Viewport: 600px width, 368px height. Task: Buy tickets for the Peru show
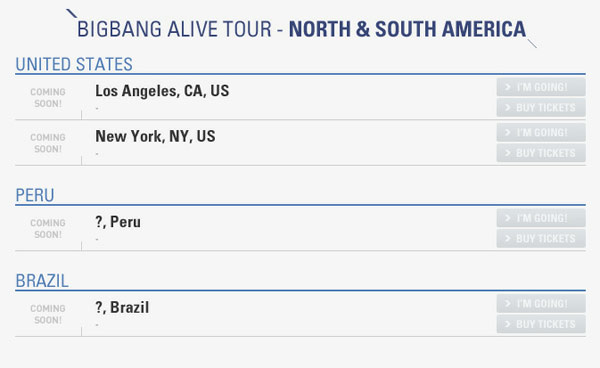pos(541,238)
